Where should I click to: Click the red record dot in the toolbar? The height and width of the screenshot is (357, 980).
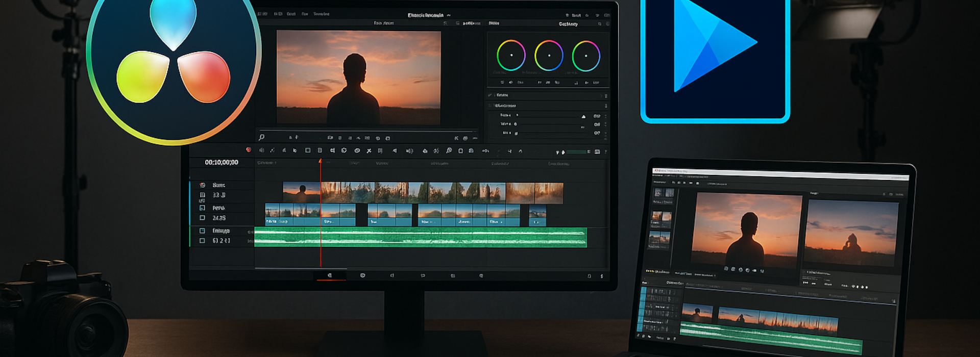coord(249,150)
